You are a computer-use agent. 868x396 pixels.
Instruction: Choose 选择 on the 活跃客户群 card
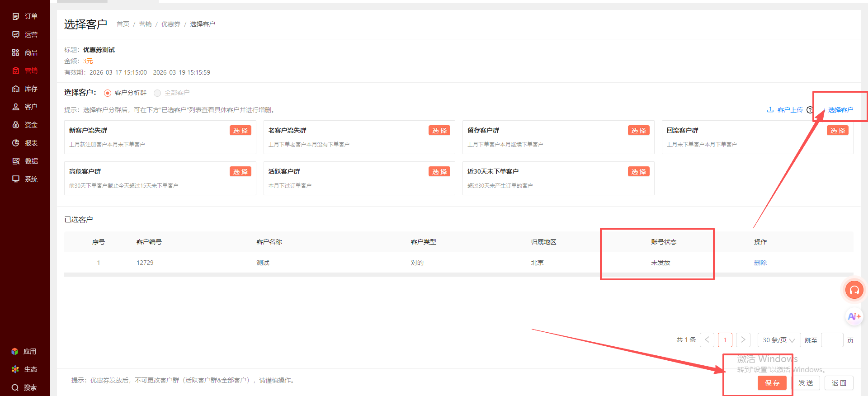[x=439, y=172]
